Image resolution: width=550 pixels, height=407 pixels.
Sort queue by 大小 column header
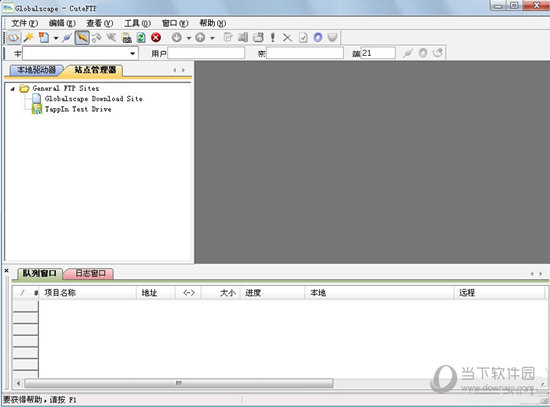[x=221, y=293]
